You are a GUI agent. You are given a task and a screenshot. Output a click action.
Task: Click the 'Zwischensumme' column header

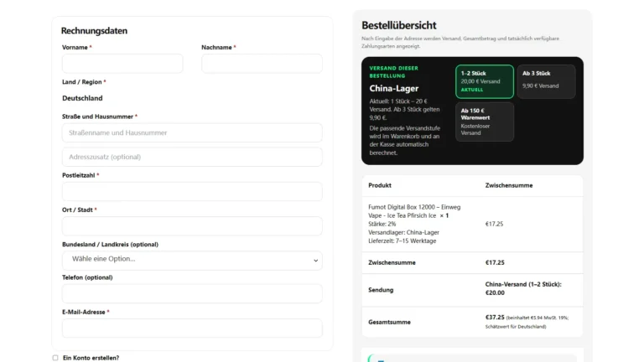point(509,185)
